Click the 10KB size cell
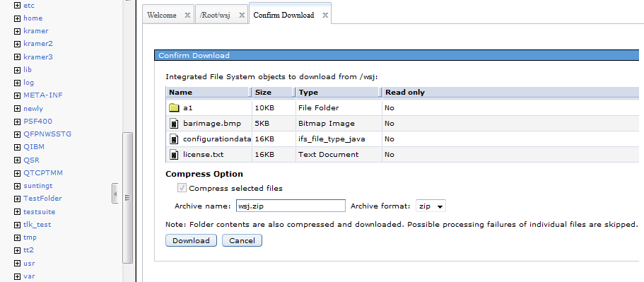 [x=274, y=108]
